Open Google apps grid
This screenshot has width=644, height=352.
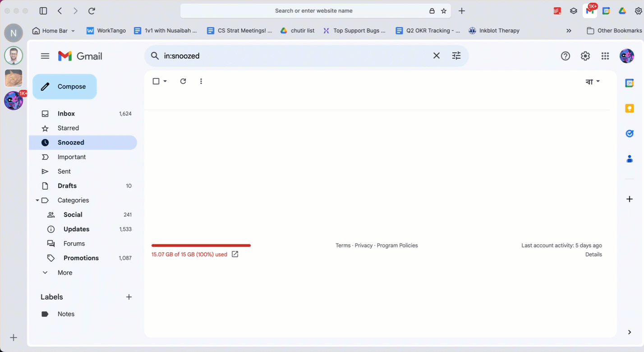[605, 56]
